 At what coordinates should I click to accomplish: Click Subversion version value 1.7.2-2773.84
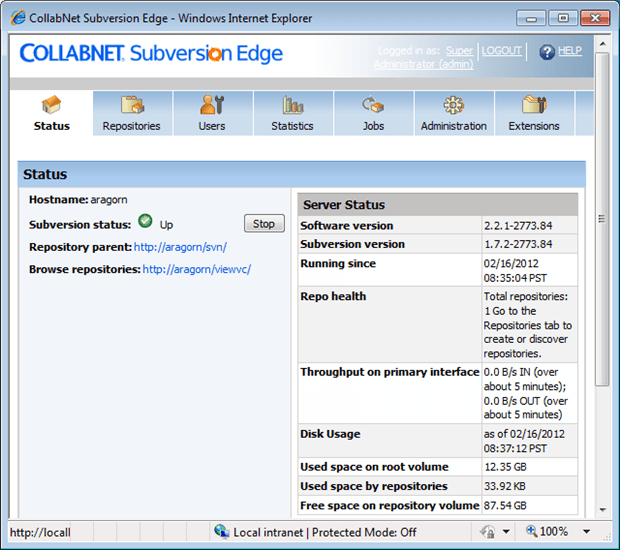click(x=518, y=244)
